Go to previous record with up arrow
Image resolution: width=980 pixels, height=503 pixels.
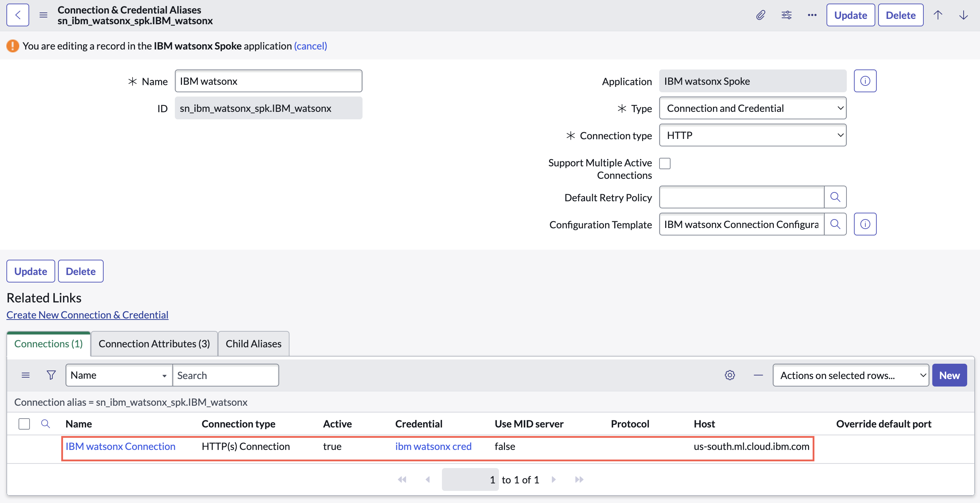point(938,15)
